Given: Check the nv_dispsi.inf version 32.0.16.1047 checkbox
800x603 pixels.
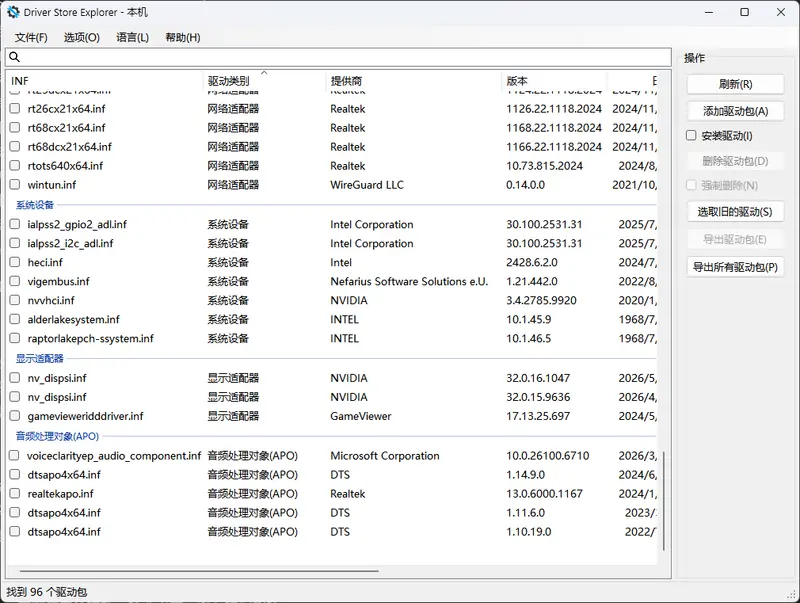Looking at the screenshot, I should pyautogui.click(x=15, y=378).
